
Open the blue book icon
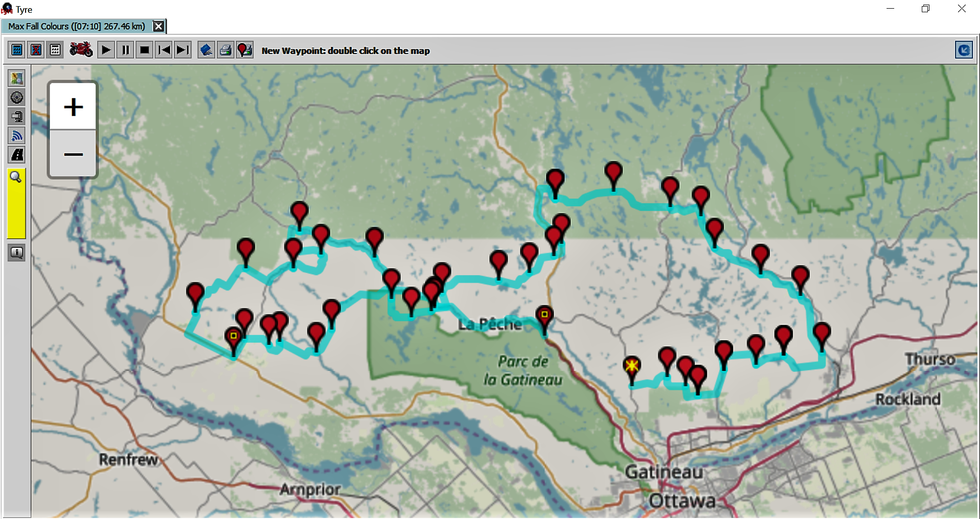(206, 50)
